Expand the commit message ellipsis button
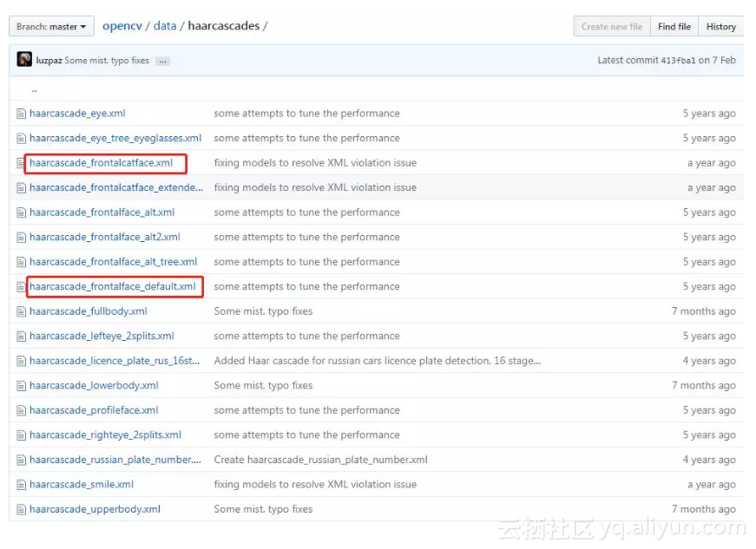This screenshot has height=549, width=756. (162, 62)
